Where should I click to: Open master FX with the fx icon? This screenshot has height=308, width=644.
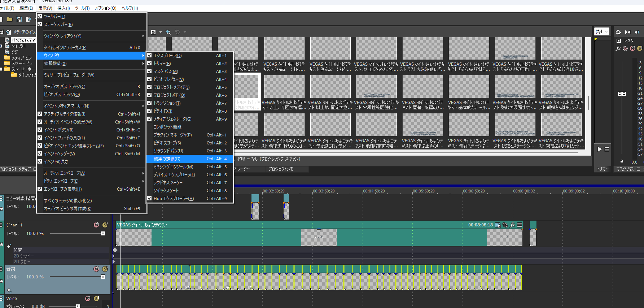618,48
